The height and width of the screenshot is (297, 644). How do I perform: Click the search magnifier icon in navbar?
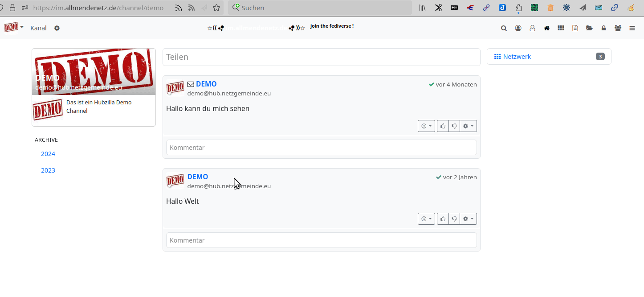point(504,28)
